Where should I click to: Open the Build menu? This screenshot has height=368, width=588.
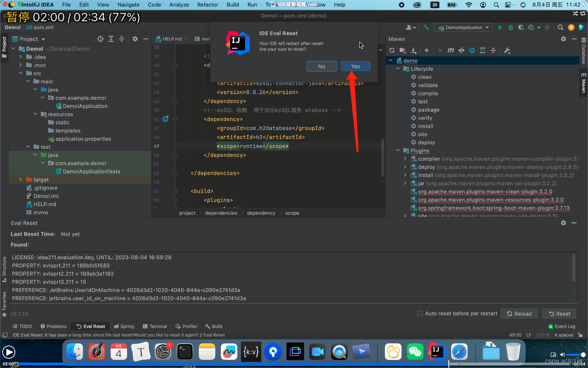click(x=233, y=4)
